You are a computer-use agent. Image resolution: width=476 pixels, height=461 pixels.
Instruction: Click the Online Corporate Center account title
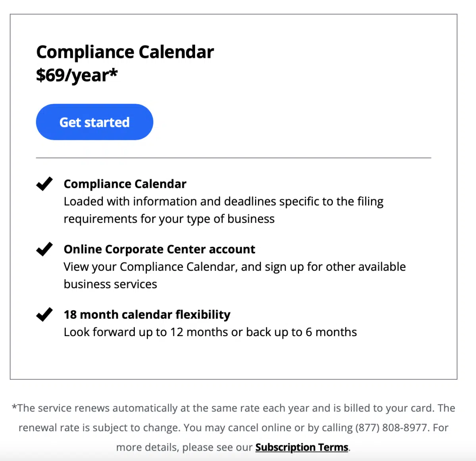pyautogui.click(x=159, y=249)
